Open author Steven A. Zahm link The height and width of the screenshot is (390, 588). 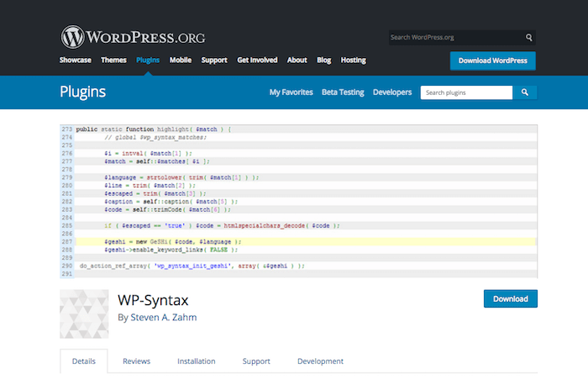(164, 318)
